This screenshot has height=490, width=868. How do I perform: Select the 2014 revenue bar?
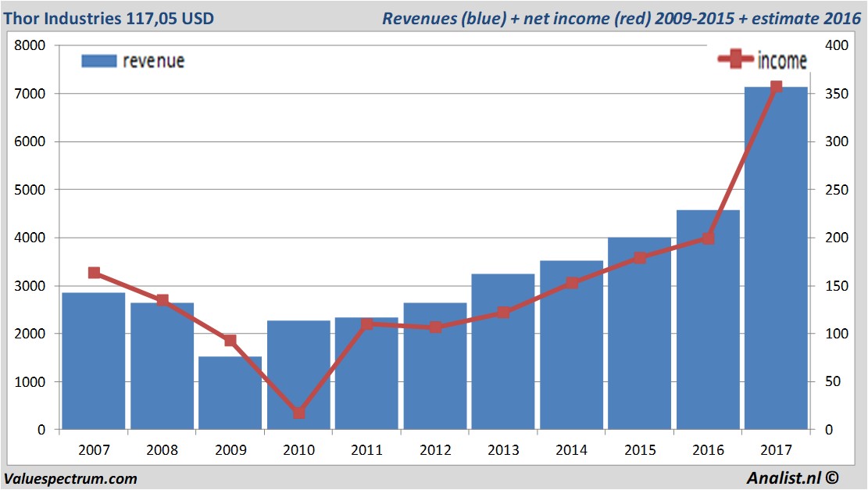tap(571, 345)
